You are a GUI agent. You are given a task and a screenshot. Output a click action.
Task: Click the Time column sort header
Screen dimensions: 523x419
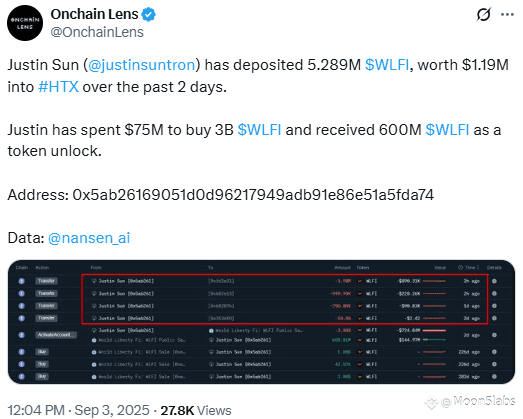(x=469, y=268)
